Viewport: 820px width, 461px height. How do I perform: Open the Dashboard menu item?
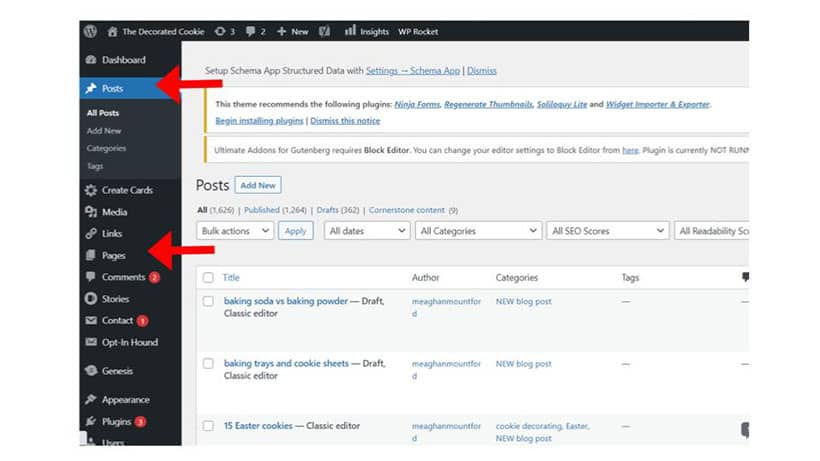124,60
